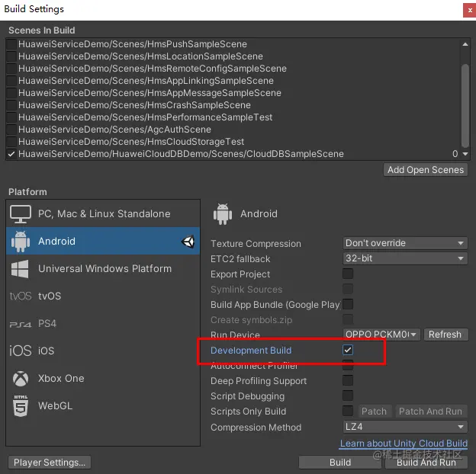
Task: Select the WebGL HTML5 icon
Action: (21, 405)
